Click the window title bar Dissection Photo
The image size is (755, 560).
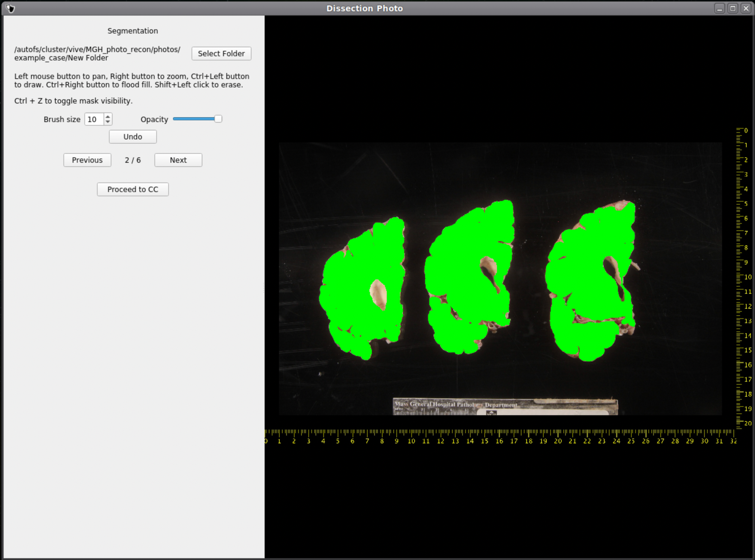[x=377, y=8]
